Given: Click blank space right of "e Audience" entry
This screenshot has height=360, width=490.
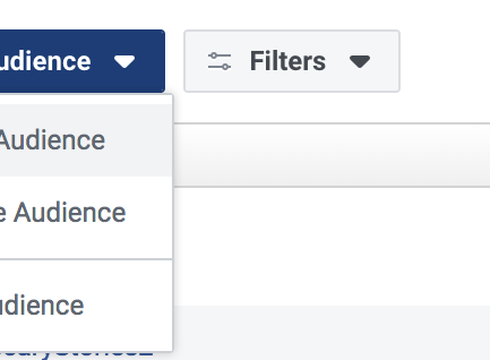Looking at the screenshot, I should (x=148, y=213).
